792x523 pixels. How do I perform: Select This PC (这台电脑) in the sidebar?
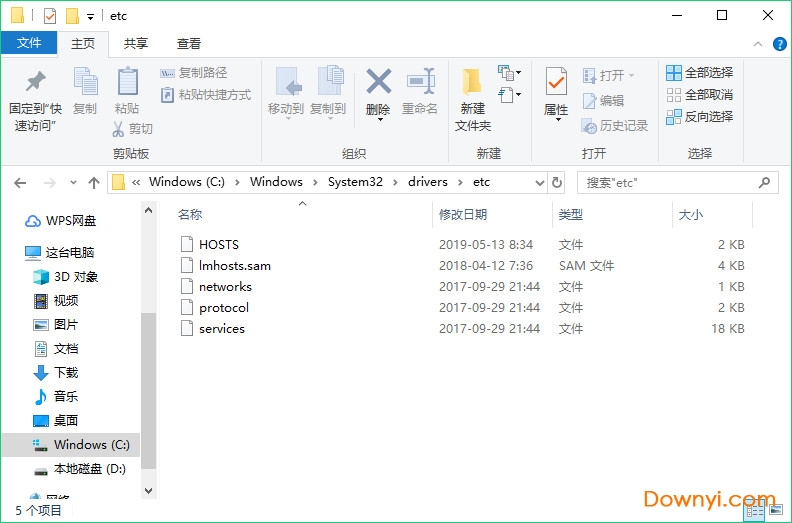click(60, 252)
